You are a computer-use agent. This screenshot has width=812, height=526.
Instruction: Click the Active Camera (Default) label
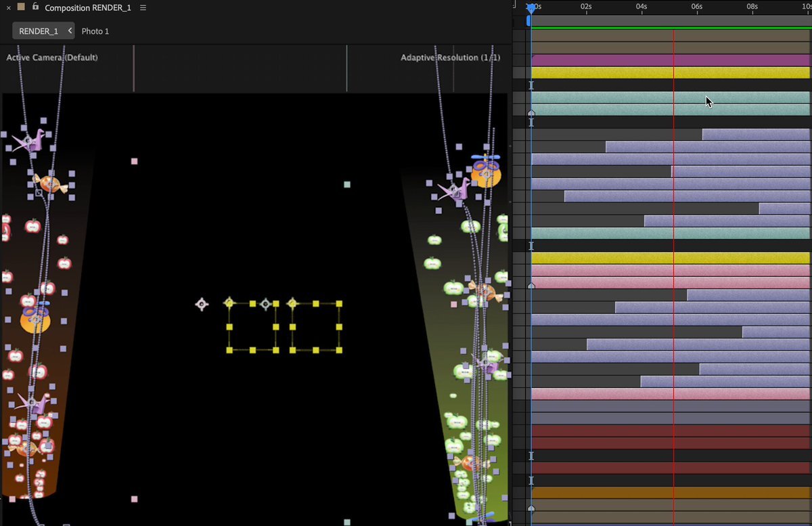coord(52,58)
